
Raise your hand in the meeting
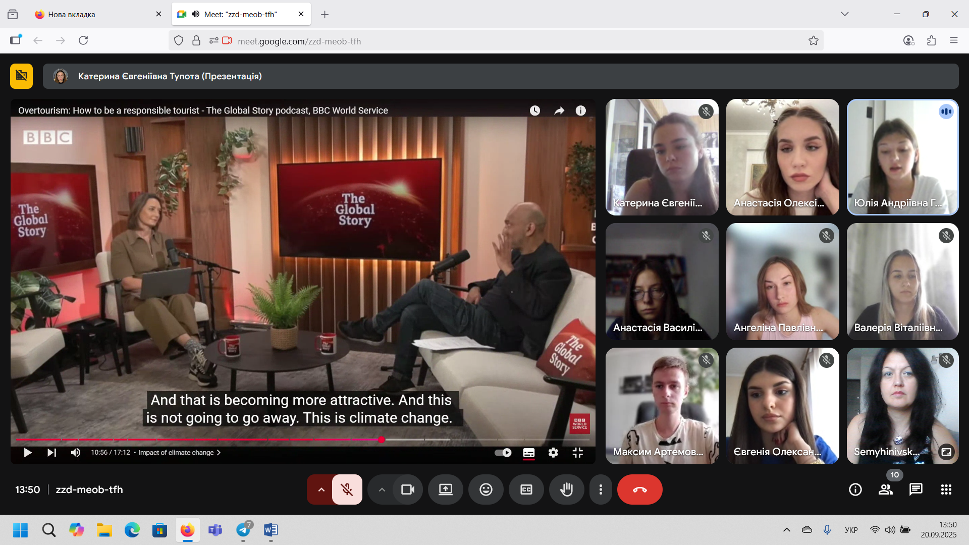(x=566, y=489)
